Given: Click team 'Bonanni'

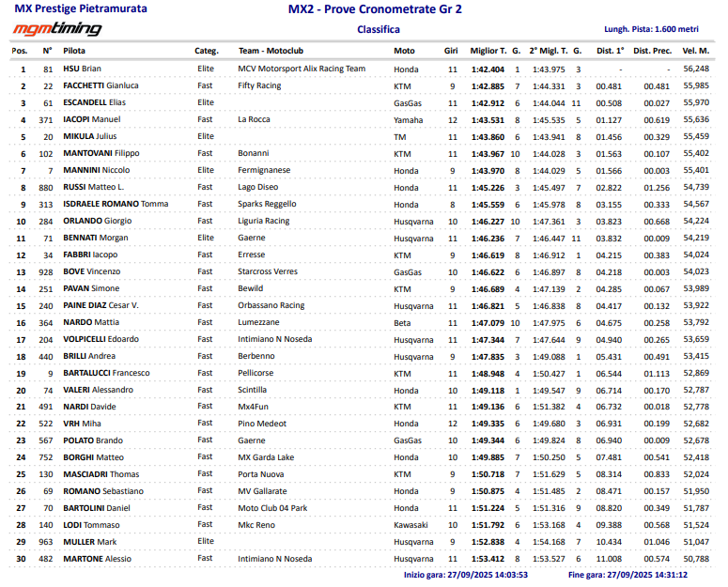Looking at the screenshot, I should coord(254,153).
